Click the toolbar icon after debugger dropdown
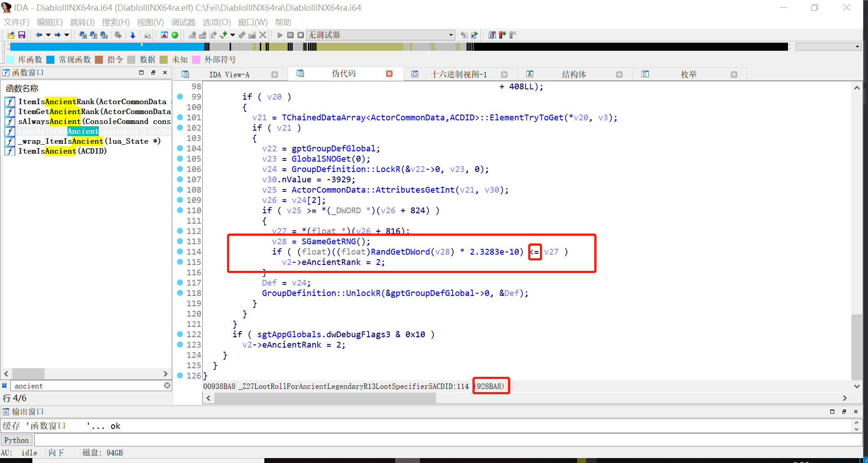This screenshot has width=868, height=463. tap(464, 35)
